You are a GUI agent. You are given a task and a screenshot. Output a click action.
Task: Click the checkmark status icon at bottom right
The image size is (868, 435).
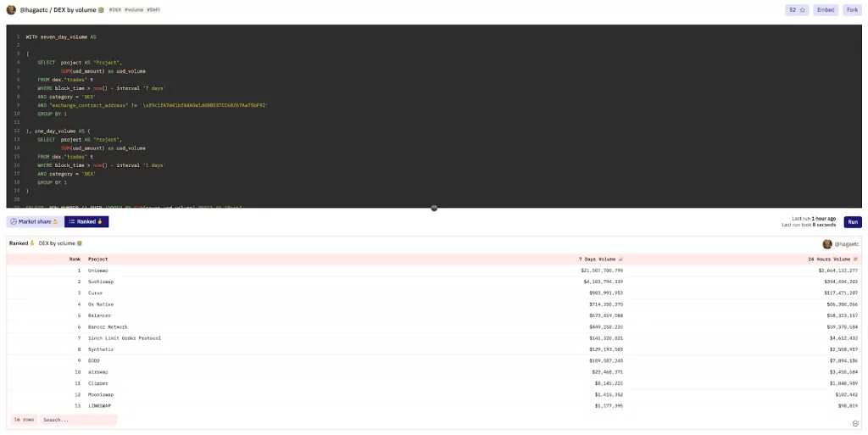[x=854, y=422]
